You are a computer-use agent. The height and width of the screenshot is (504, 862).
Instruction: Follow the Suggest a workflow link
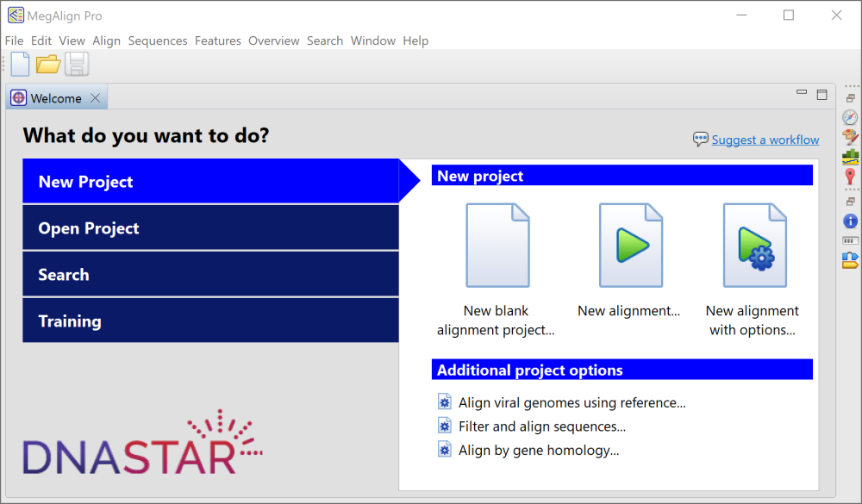click(x=765, y=140)
